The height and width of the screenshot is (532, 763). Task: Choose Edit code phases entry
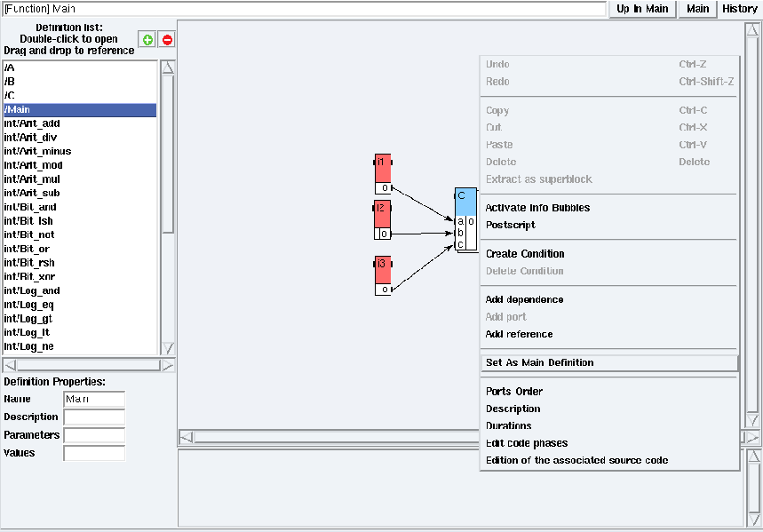[608, 443]
